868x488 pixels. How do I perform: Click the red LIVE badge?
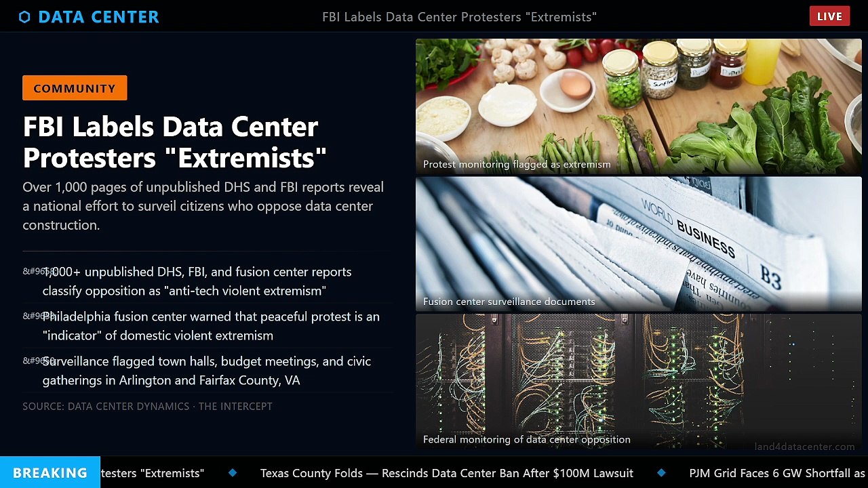click(829, 16)
